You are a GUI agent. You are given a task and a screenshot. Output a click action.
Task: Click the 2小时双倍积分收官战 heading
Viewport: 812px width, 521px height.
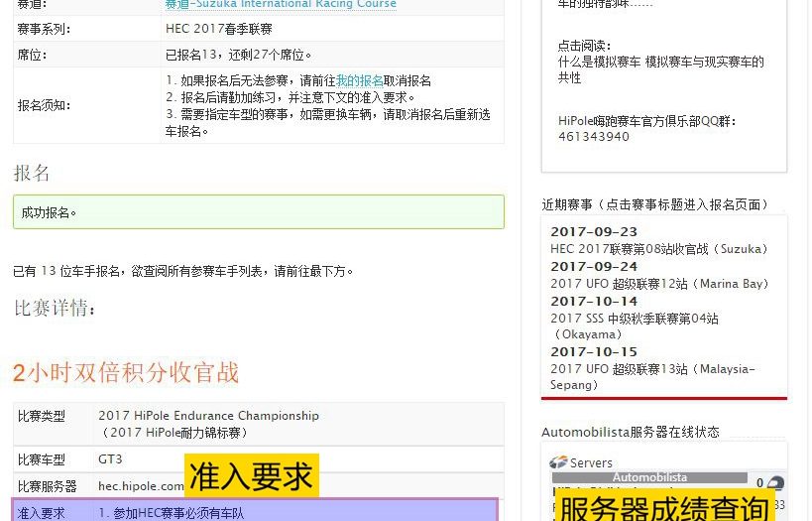[x=126, y=373]
